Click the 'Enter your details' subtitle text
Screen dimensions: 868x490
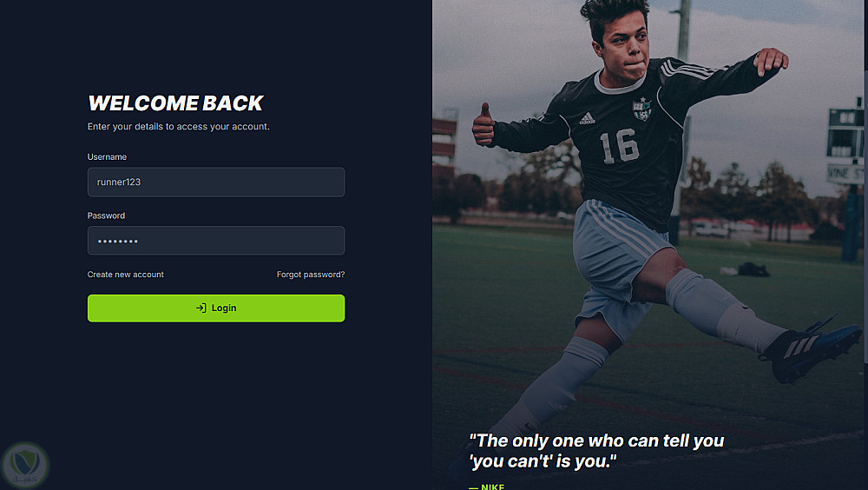[x=178, y=126]
